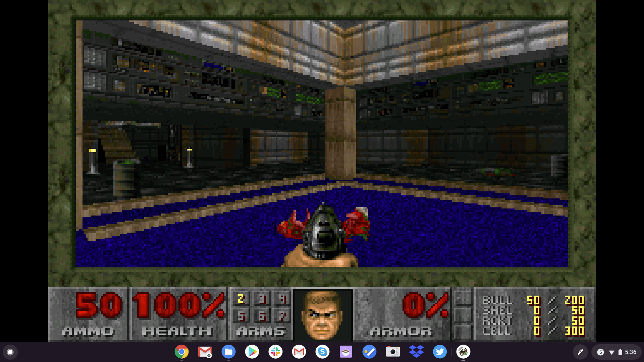The image size is (644, 362).
Task: Select weapon slot 5 in ARMS panel
Action: [241, 317]
